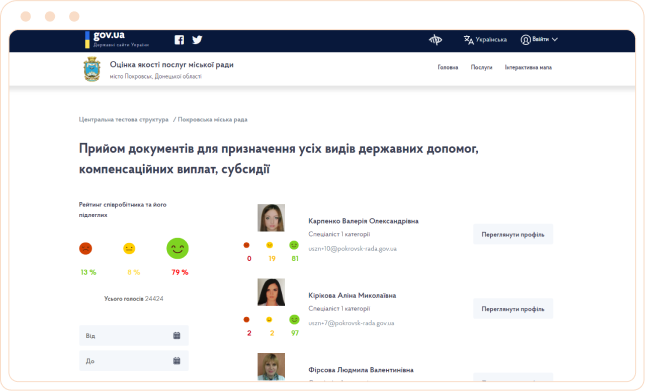Open the Facebook page icon
This screenshot has width=645, height=391.
click(179, 40)
